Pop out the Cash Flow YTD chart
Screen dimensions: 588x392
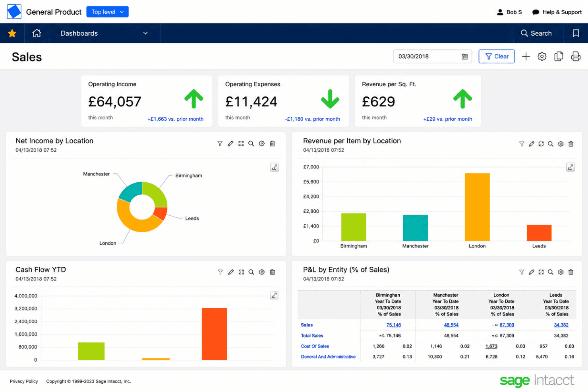tap(274, 295)
